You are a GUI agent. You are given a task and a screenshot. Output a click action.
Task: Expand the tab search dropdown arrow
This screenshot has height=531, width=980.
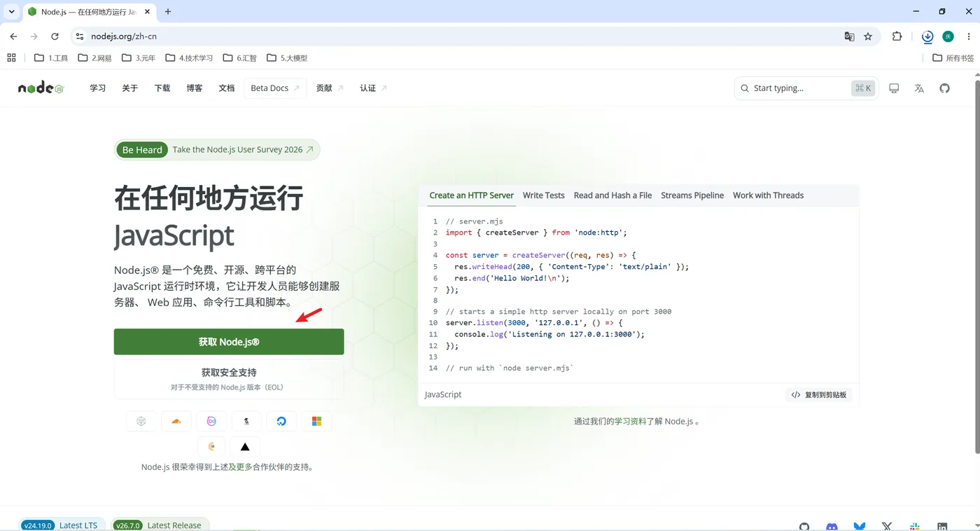(12, 12)
